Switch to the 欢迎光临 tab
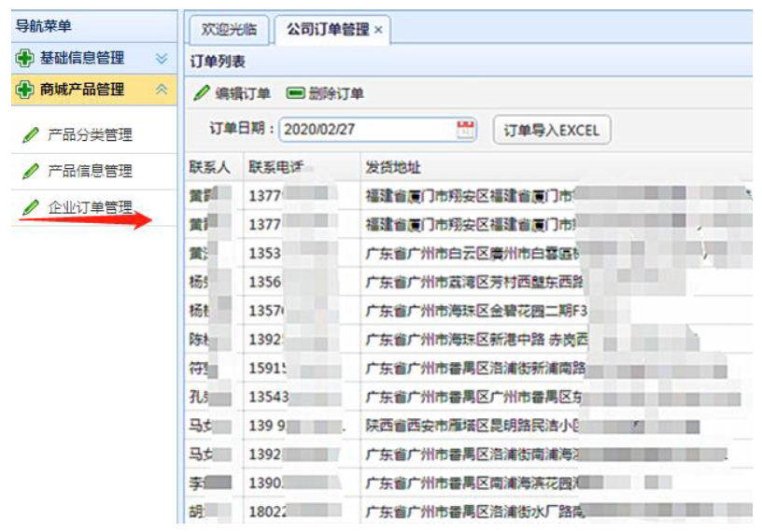The width and height of the screenshot is (762, 532). click(229, 30)
